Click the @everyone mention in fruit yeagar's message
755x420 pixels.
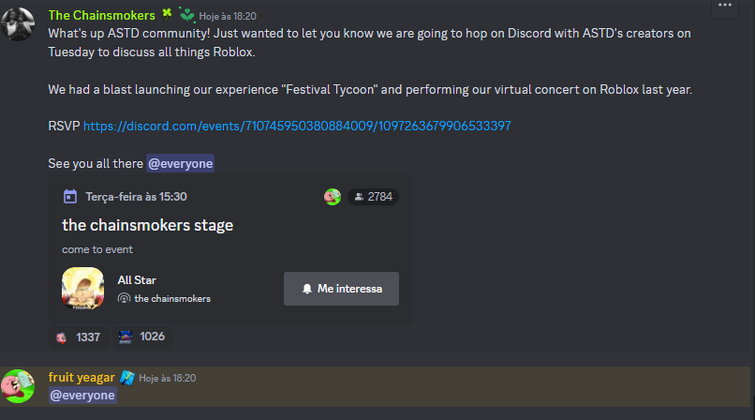(83, 395)
